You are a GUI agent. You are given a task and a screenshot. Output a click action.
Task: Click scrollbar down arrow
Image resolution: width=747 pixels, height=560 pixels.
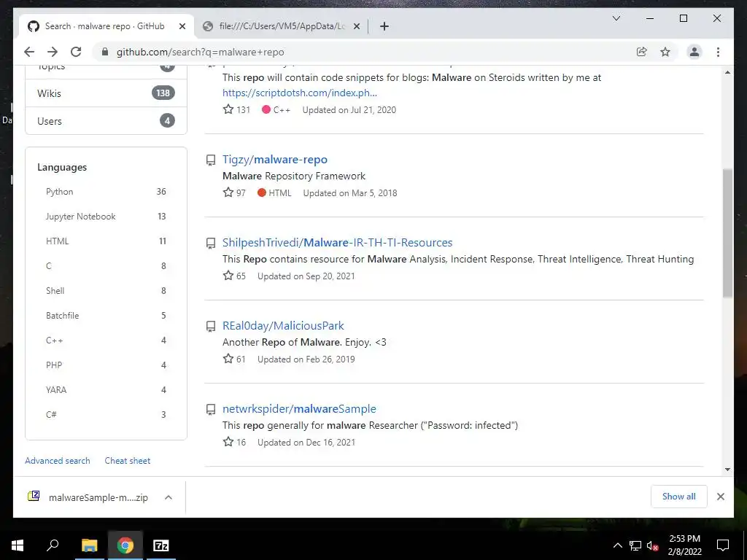727,470
